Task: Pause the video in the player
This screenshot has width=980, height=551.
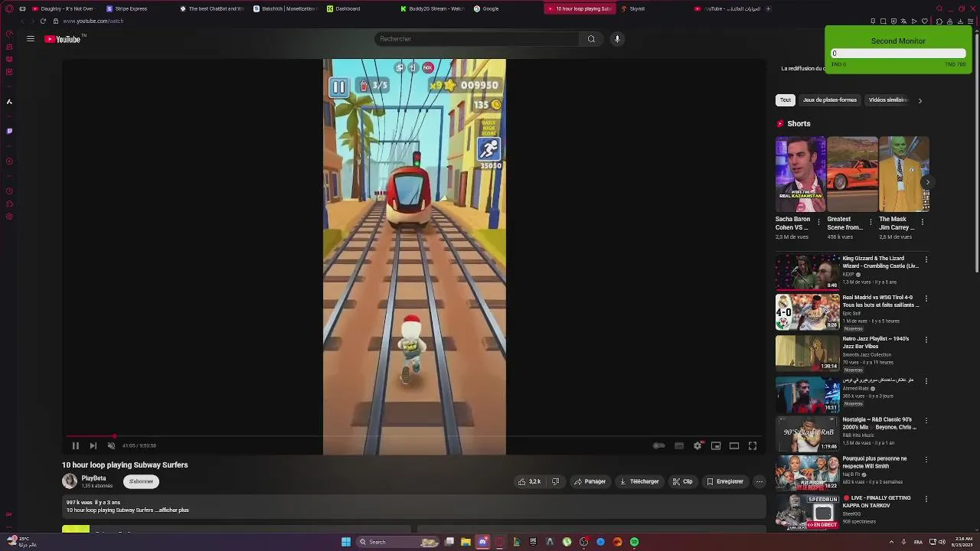Action: click(75, 445)
